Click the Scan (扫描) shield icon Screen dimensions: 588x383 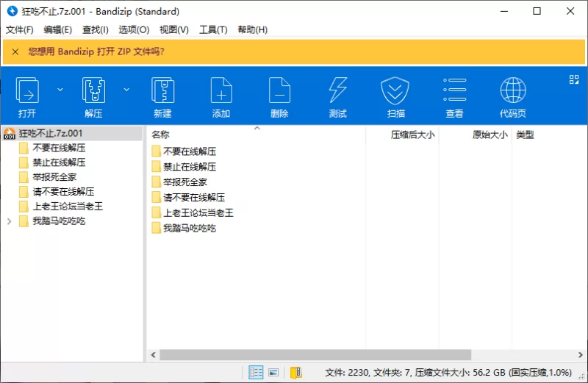tap(395, 90)
